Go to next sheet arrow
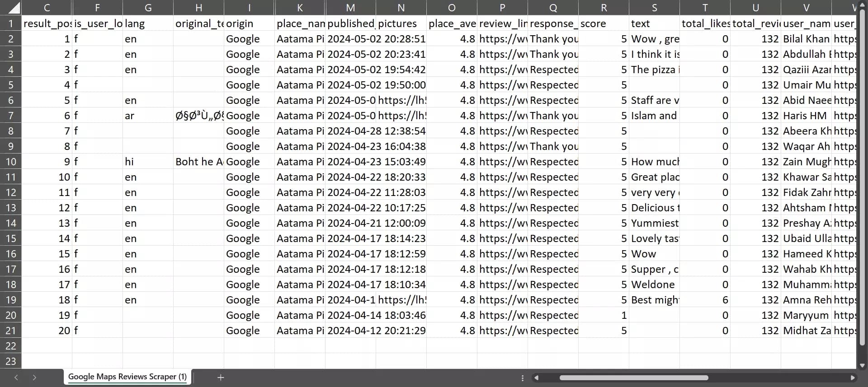 coord(34,377)
